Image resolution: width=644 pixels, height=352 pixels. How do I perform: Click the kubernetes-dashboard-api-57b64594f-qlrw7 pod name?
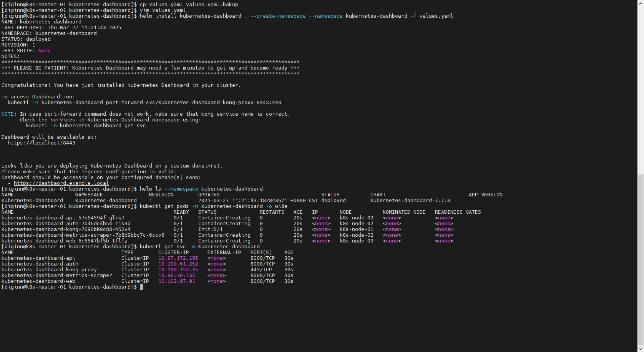63,218
